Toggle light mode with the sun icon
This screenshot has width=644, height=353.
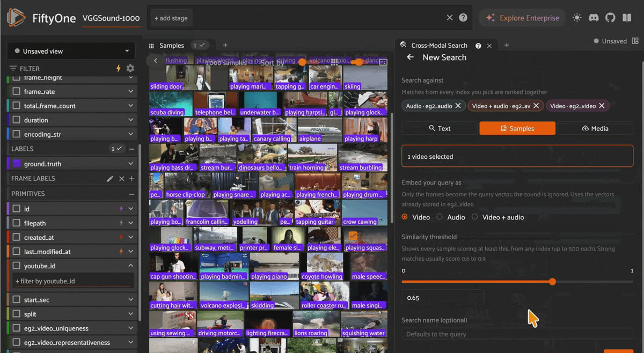pyautogui.click(x=577, y=18)
